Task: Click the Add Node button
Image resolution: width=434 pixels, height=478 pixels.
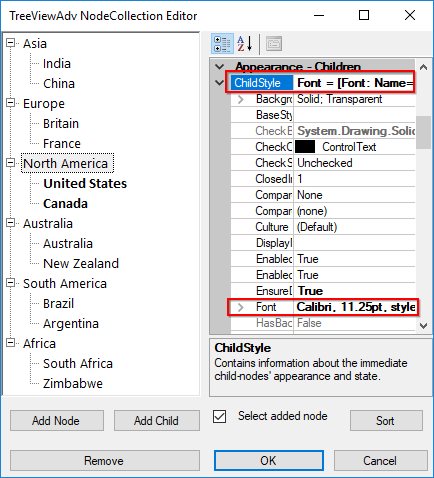Action: [x=57, y=421]
